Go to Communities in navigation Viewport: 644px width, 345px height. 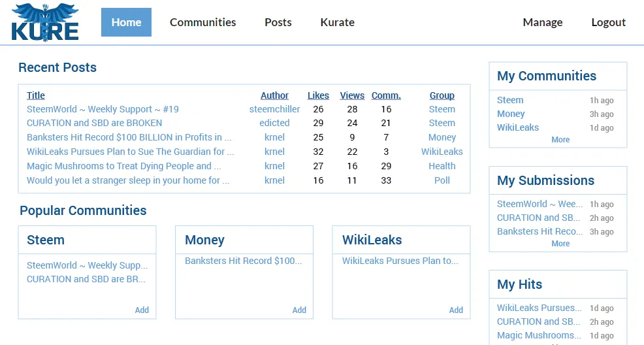pyautogui.click(x=203, y=22)
